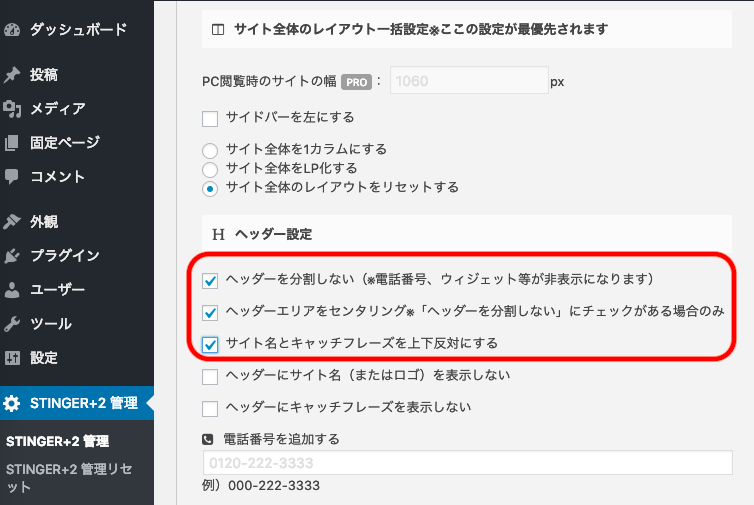Click the H icon beside ヘッダー設定
This screenshot has width=754, height=505.
pyautogui.click(x=218, y=234)
